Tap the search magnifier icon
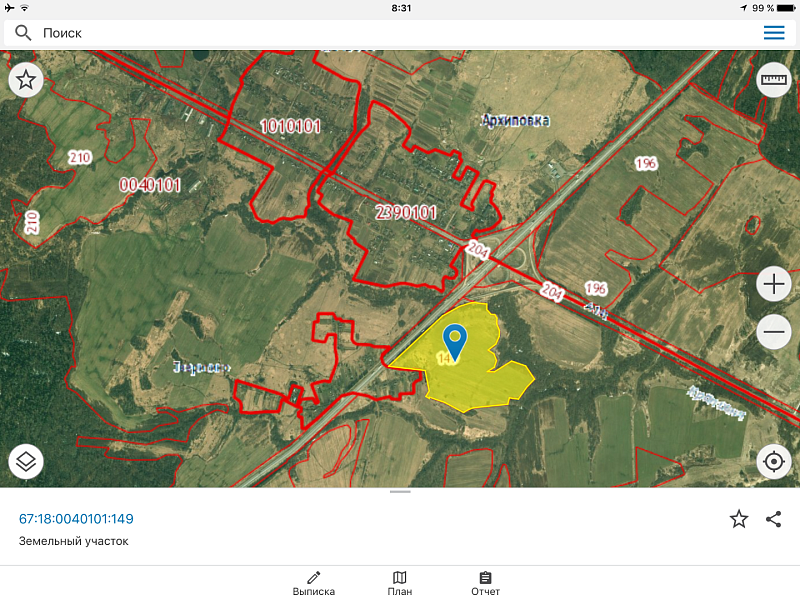Image resolution: width=800 pixels, height=600 pixels. pyautogui.click(x=23, y=33)
